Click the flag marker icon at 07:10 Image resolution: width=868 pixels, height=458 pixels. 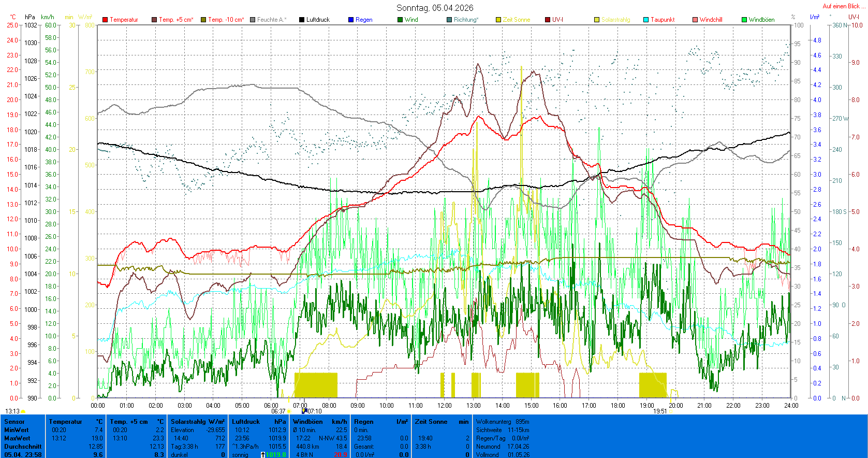(x=304, y=411)
